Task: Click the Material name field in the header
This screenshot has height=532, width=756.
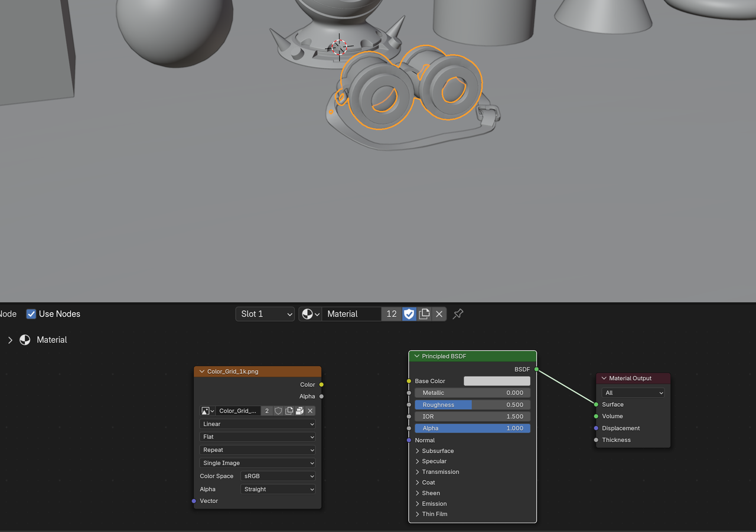Action: [x=351, y=314]
